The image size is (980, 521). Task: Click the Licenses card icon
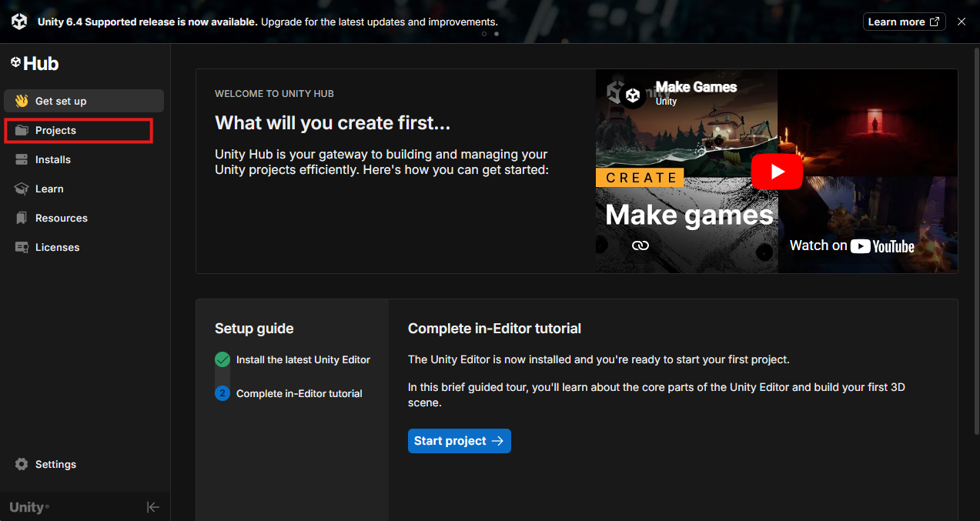(x=22, y=247)
